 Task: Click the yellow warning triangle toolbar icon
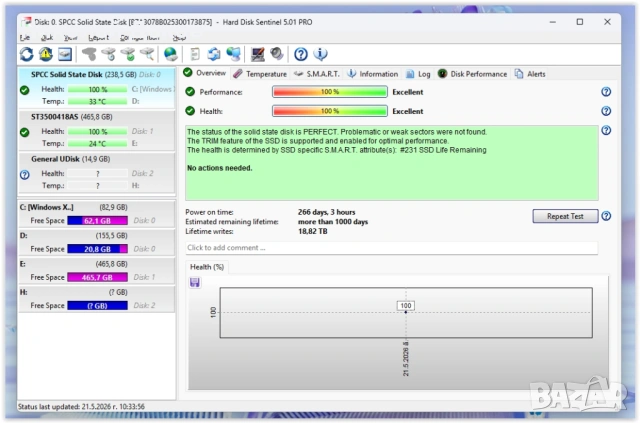46,54
